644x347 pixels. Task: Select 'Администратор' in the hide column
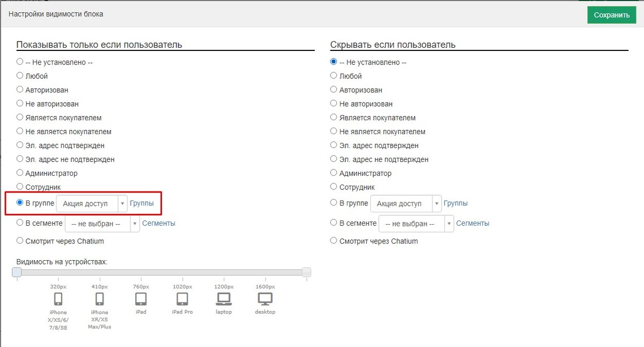(x=334, y=173)
